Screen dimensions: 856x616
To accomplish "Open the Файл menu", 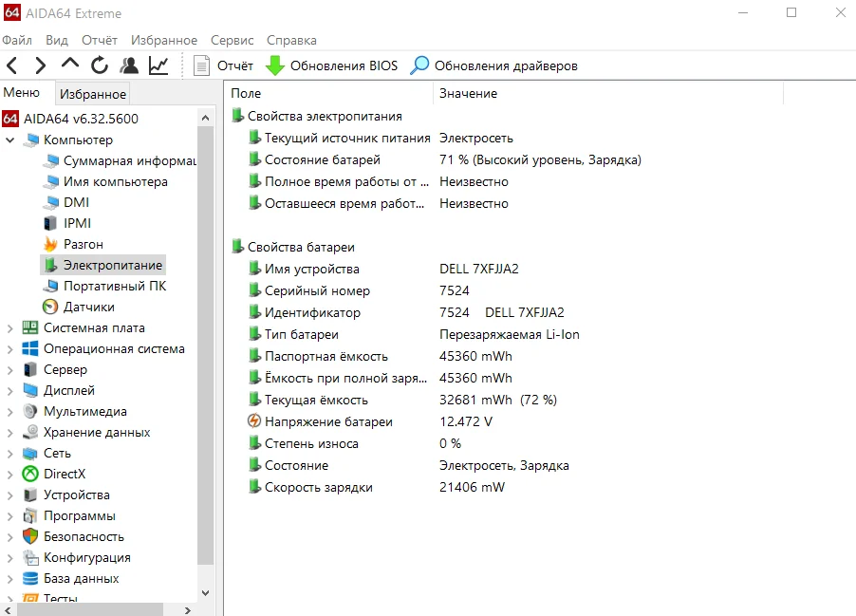I will pos(17,40).
